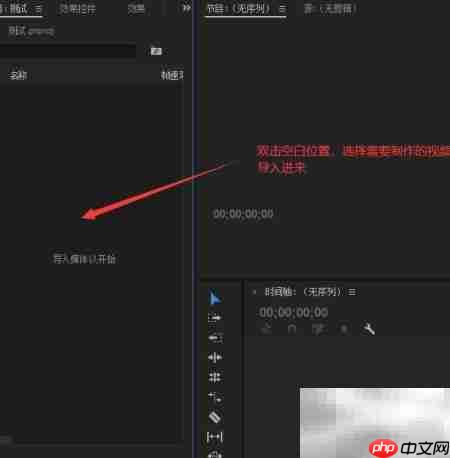Activate the Slip tool
This screenshot has width=450, height=458.
pyautogui.click(x=215, y=436)
